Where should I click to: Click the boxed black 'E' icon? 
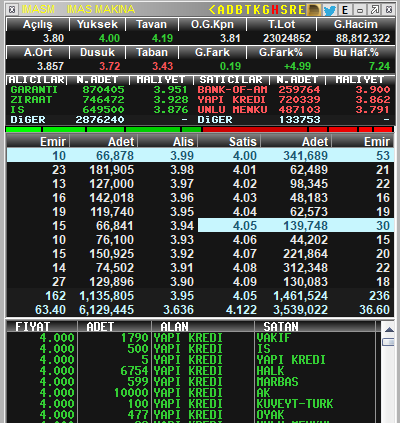click(x=345, y=10)
